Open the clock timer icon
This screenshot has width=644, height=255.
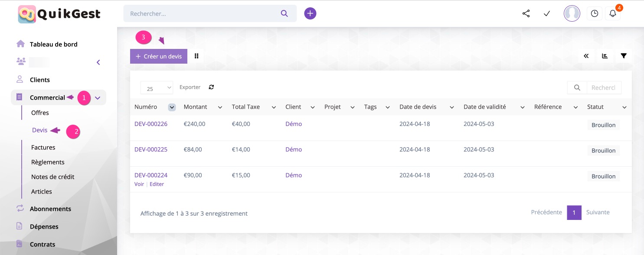pos(595,13)
